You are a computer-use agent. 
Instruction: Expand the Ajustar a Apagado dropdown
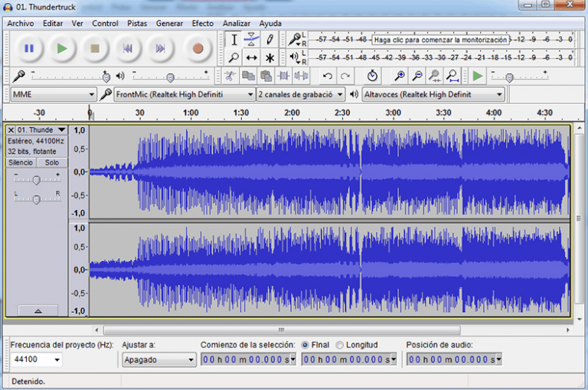tap(159, 359)
